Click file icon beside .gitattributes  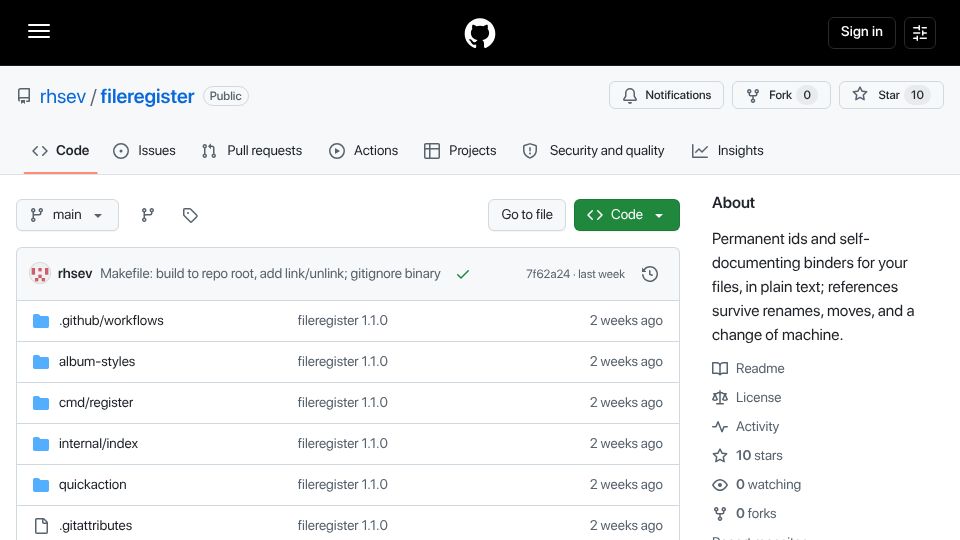pyautogui.click(x=41, y=526)
